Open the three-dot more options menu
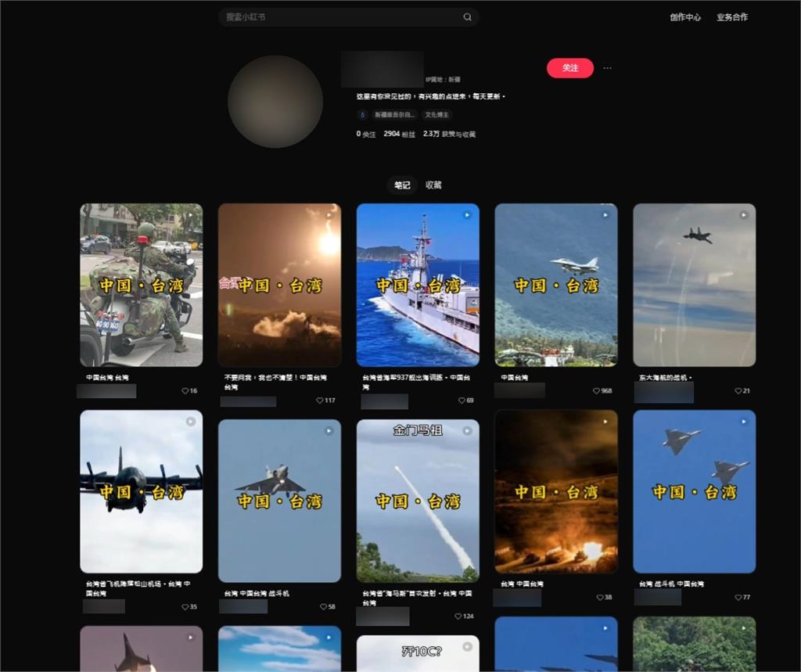801x672 pixels. 607,68
